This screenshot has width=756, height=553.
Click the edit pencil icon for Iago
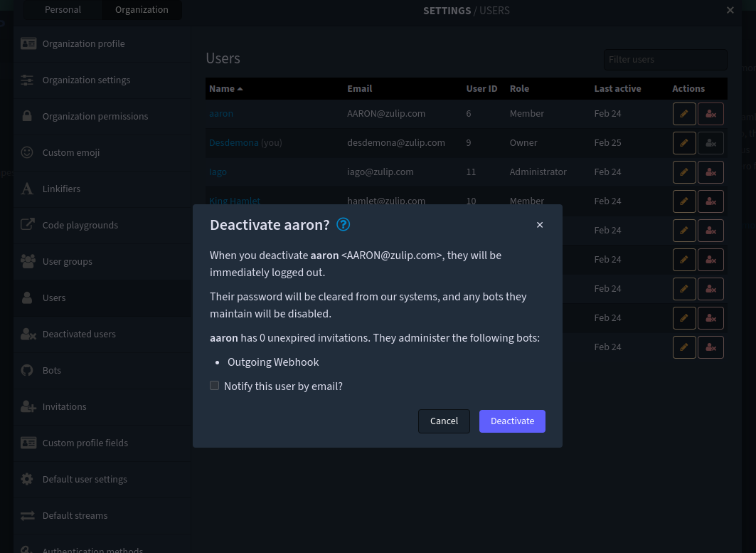(683, 172)
